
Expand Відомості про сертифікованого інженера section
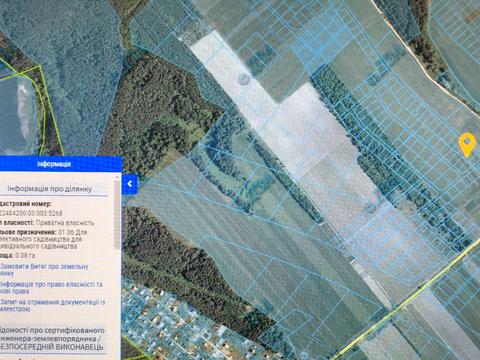tap(53, 339)
